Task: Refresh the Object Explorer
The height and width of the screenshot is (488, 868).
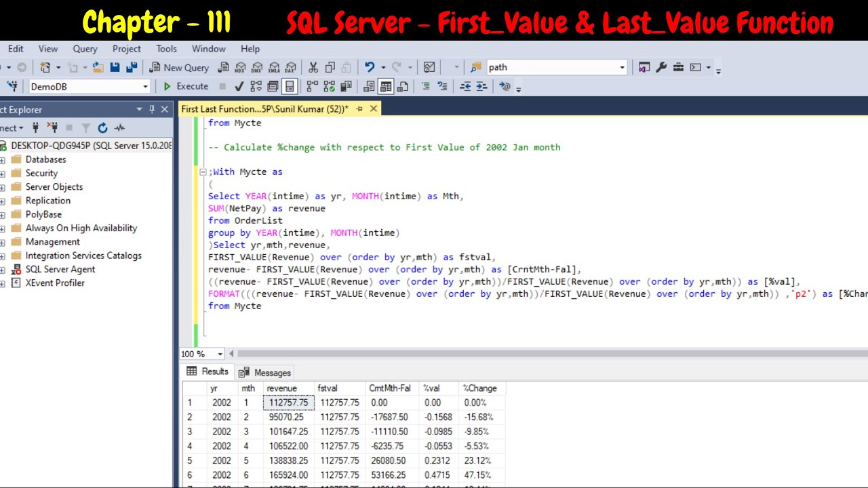Action: click(x=102, y=127)
